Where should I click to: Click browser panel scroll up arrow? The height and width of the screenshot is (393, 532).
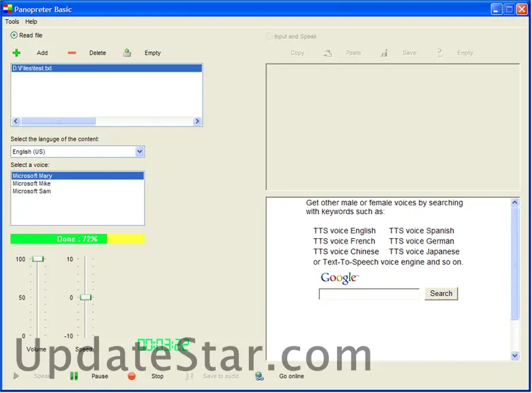pyautogui.click(x=515, y=203)
